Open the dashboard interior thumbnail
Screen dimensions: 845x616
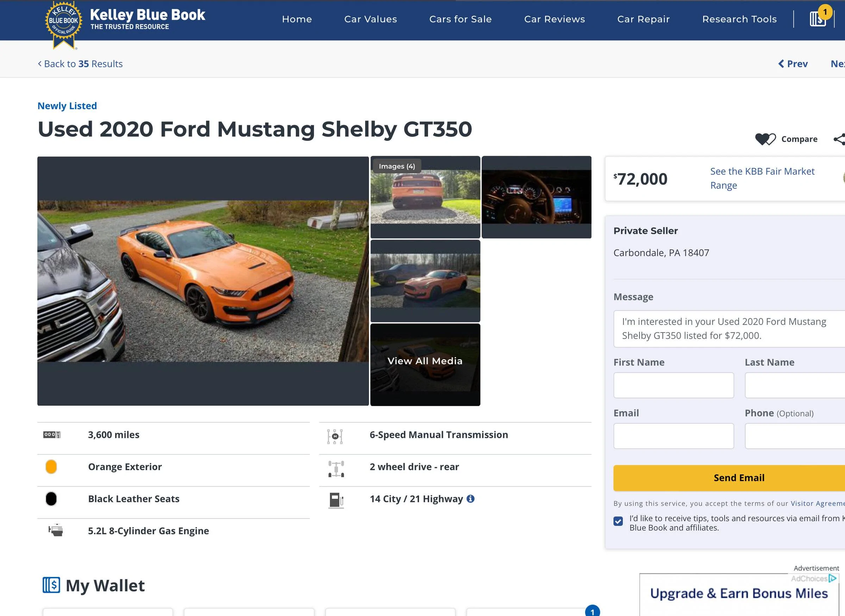click(x=536, y=197)
